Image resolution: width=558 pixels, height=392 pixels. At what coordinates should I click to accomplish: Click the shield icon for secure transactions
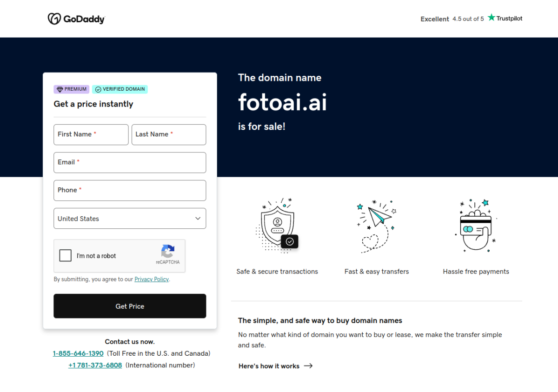(x=278, y=226)
